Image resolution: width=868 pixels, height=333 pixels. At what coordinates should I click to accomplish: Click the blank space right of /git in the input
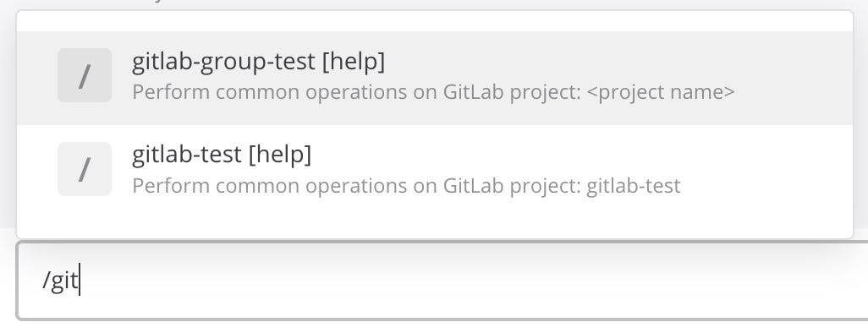click(x=470, y=281)
